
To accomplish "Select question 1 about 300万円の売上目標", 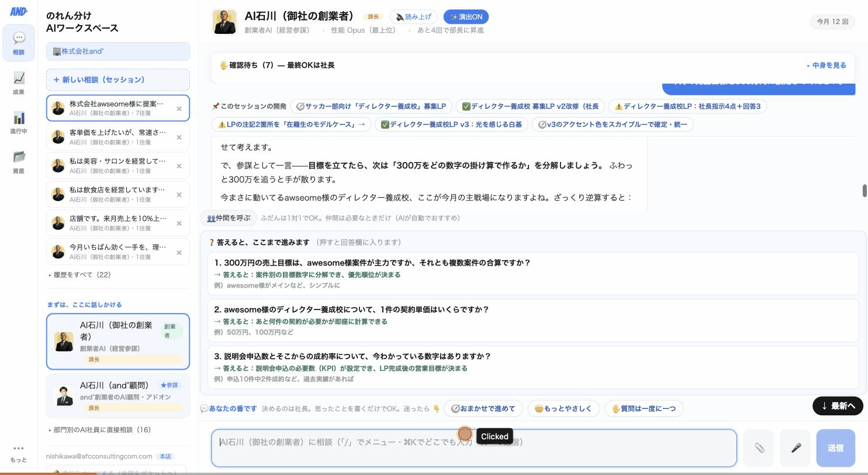I will pos(533,273).
